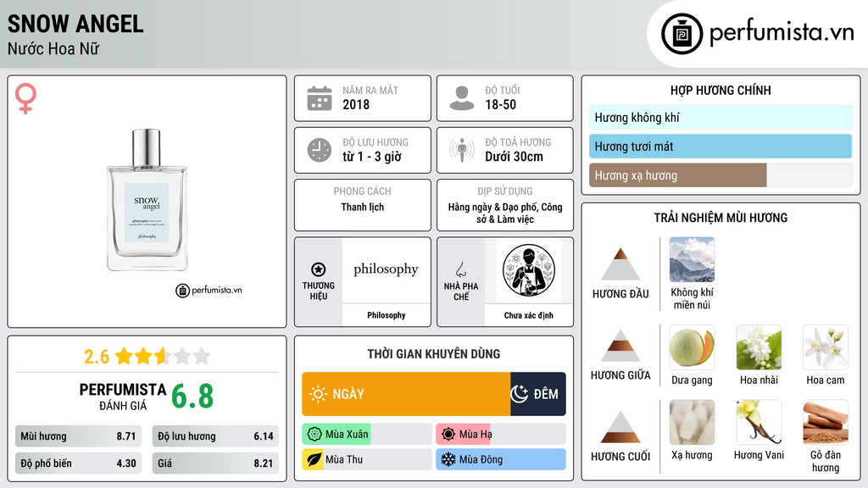Image resolution: width=868 pixels, height=488 pixels.
Task: Click the nose icon above Nhà pha chế
Action: point(460,269)
